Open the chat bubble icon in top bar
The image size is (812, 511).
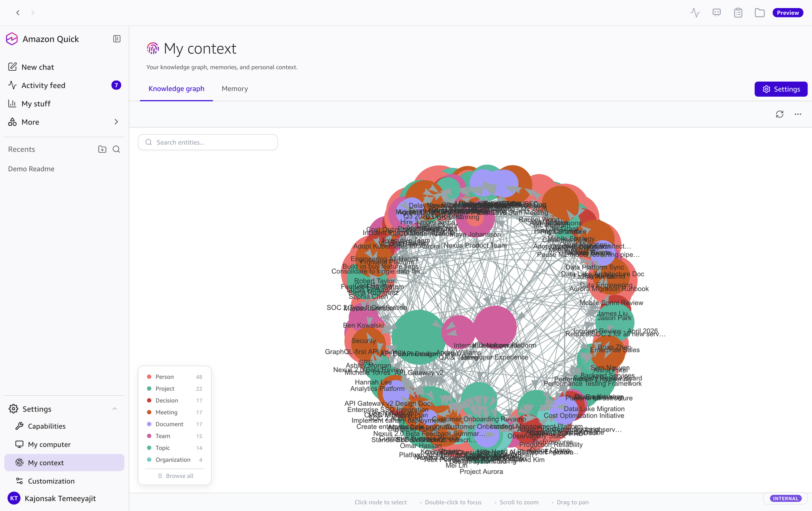[x=717, y=13]
